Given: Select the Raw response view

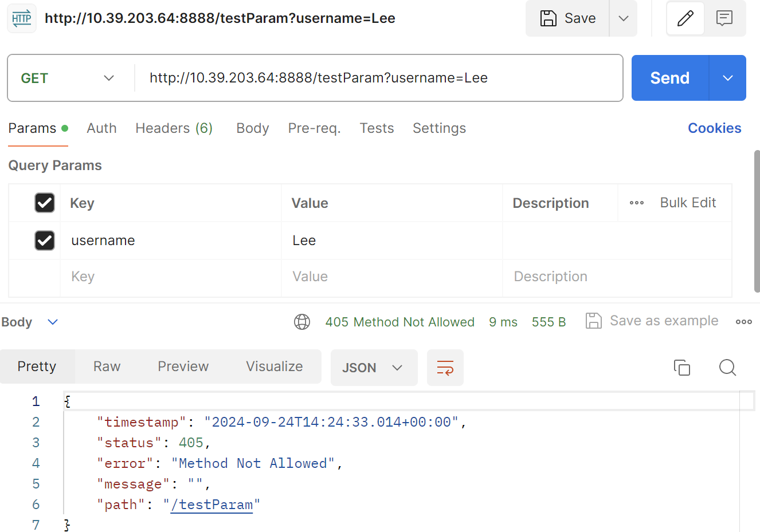Looking at the screenshot, I should click(x=107, y=367).
